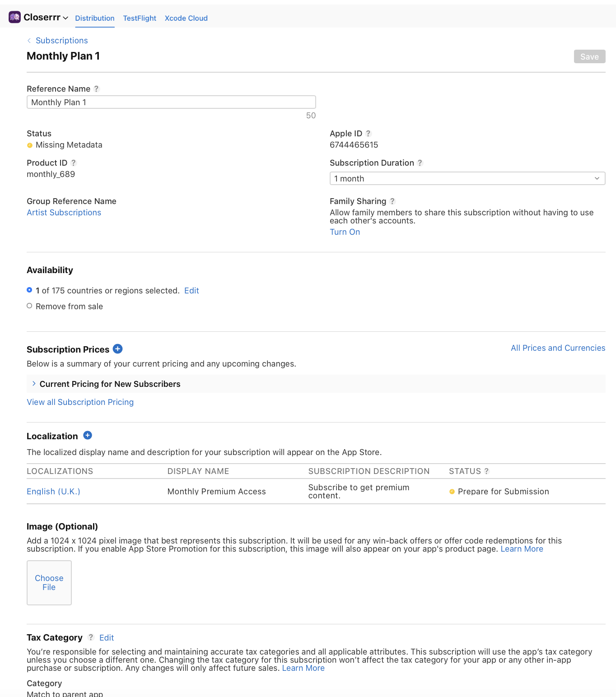Select countries or regions selected radio
This screenshot has width=616, height=697.
coord(29,290)
